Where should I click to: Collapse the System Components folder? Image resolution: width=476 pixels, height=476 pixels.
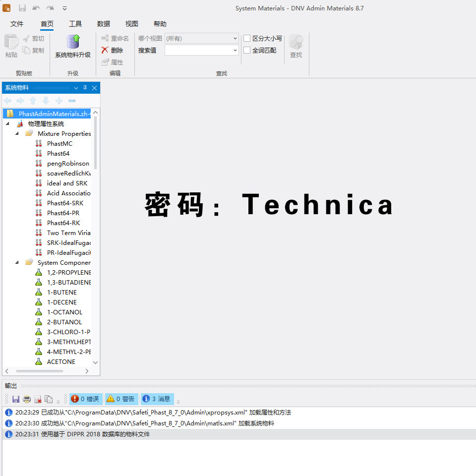click(17, 262)
